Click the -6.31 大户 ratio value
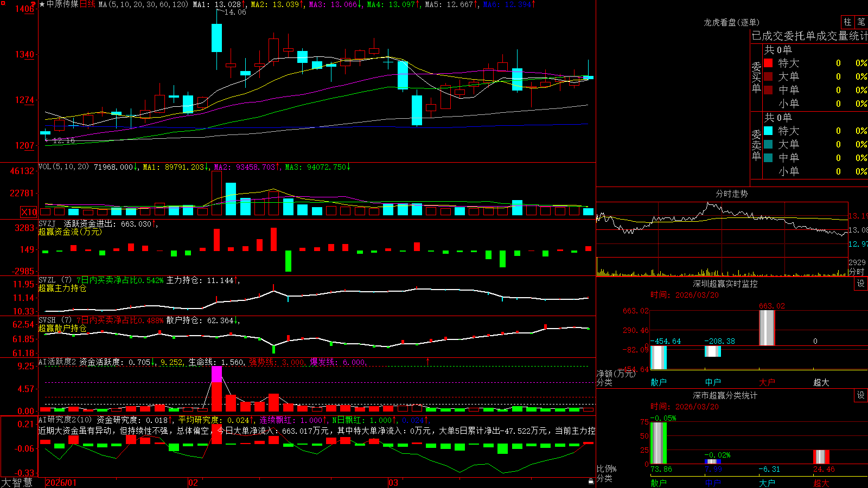 (769, 469)
